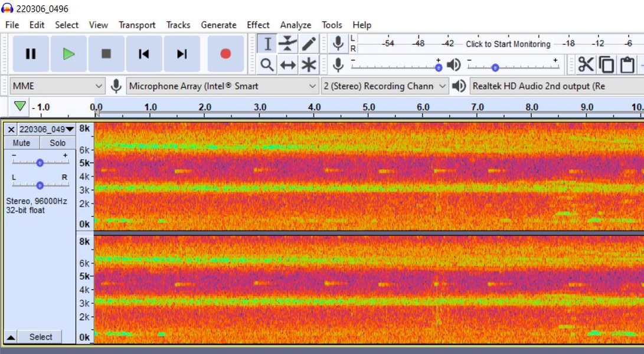This screenshot has height=354, width=644.
Task: Open the Effect menu
Action: [258, 25]
